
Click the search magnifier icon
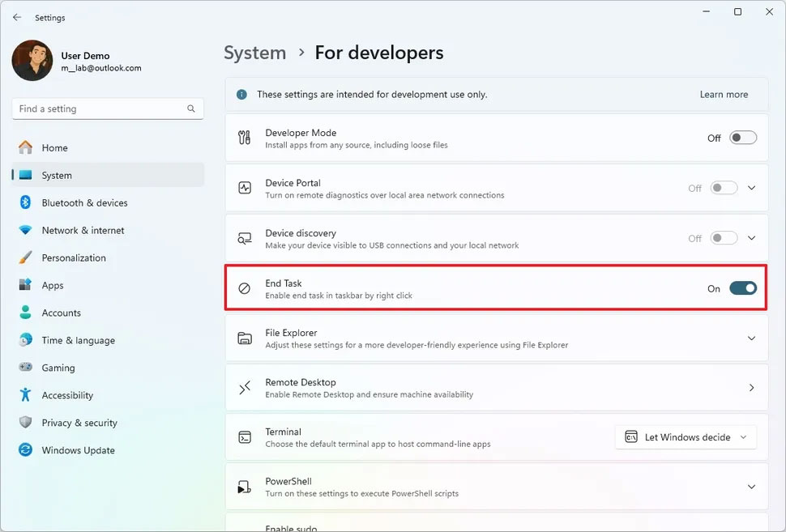[191, 109]
